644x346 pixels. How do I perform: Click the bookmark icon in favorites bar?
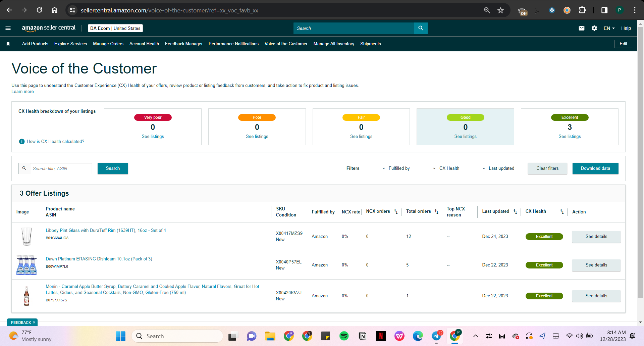click(8, 44)
